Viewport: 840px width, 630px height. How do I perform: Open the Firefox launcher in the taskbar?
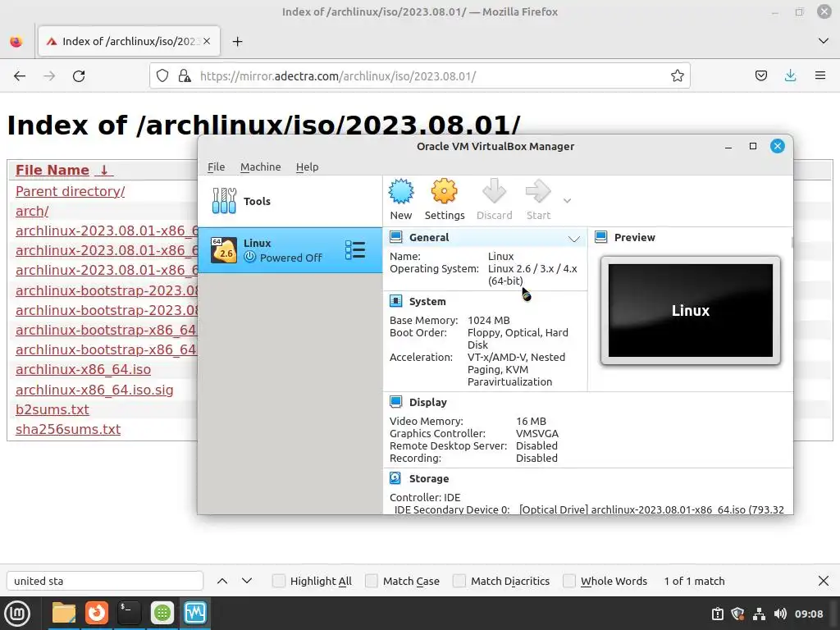point(97,613)
